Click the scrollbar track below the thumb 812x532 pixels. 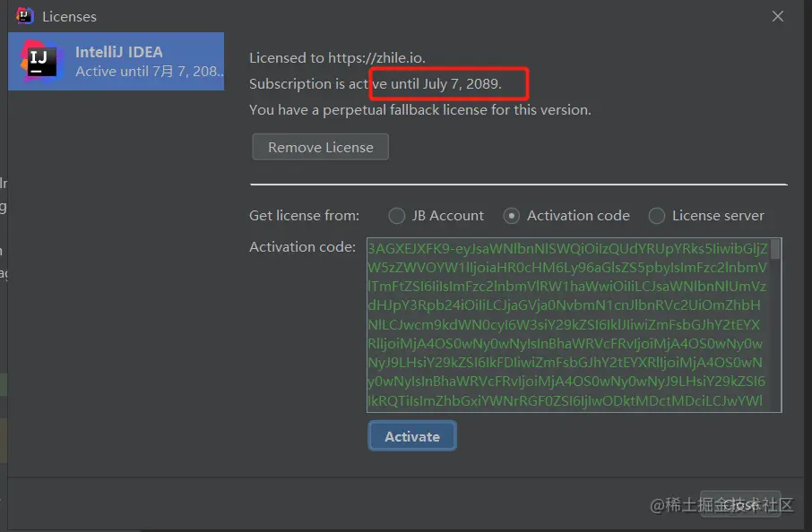pyautogui.click(x=775, y=335)
